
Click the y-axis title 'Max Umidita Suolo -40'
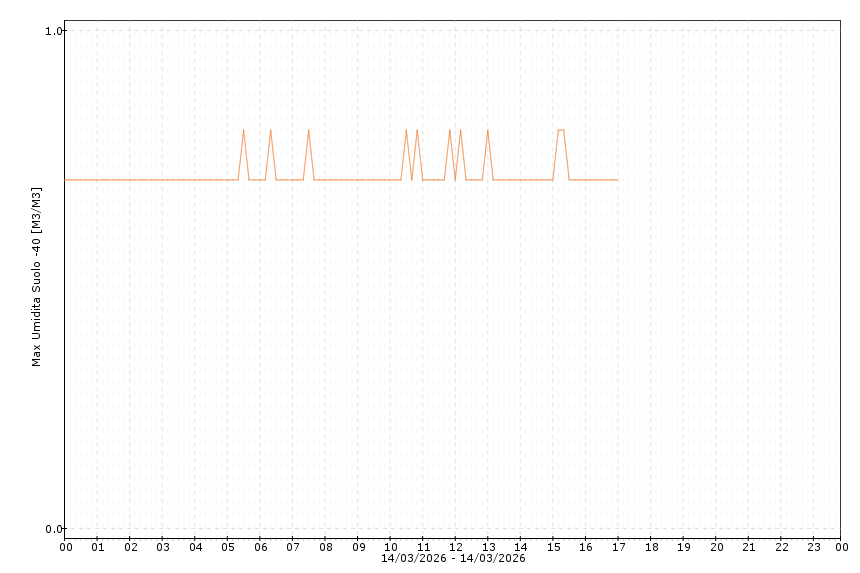click(x=37, y=277)
